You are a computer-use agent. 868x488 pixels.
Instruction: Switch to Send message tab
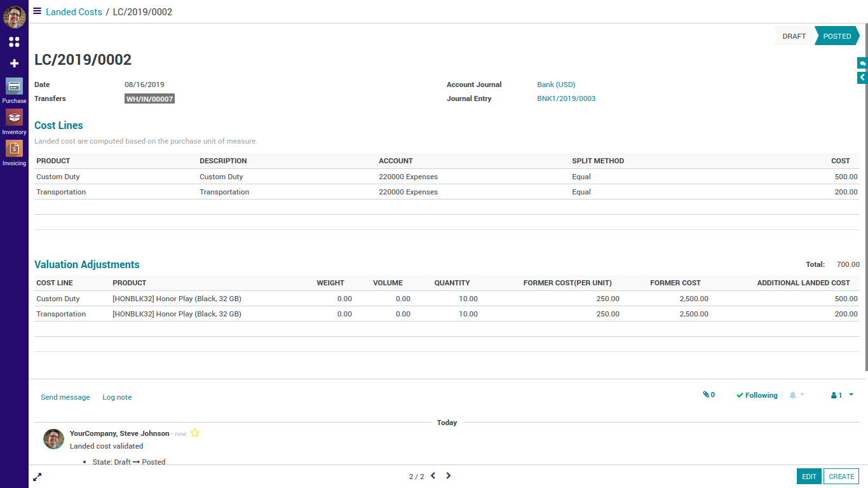point(65,397)
